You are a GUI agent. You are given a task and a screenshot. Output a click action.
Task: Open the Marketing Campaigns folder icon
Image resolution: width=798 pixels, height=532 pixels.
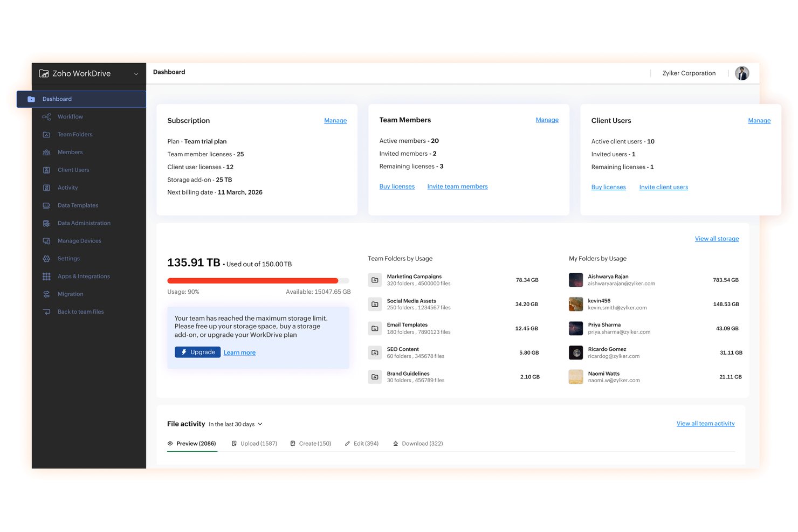click(375, 280)
